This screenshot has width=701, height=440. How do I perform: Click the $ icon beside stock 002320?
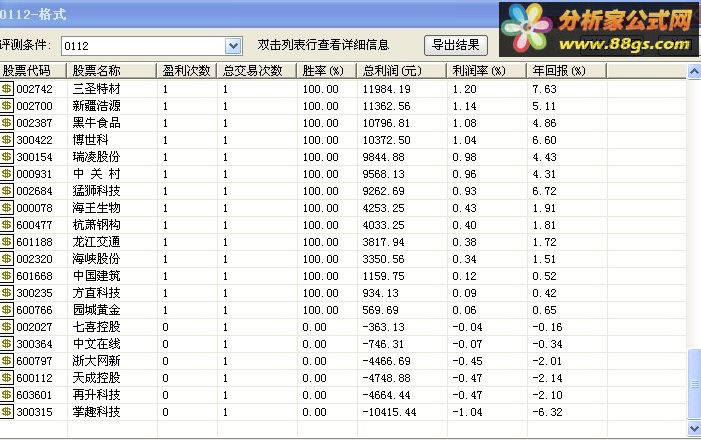(7, 258)
